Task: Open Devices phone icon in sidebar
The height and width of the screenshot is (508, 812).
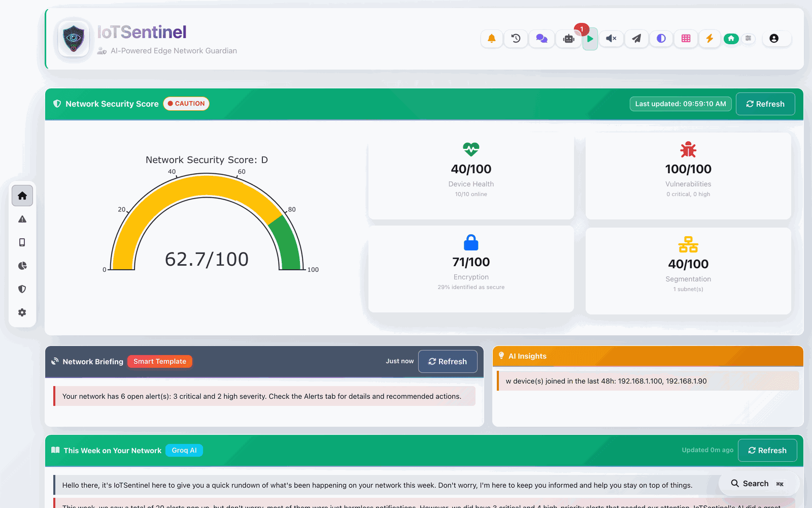Action: point(22,242)
